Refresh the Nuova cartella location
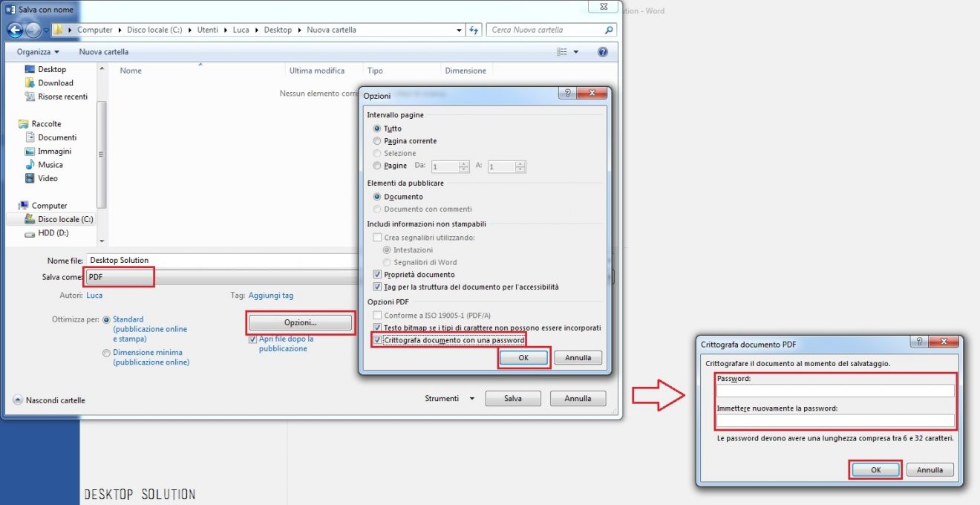This screenshot has width=980, height=505. click(x=474, y=30)
